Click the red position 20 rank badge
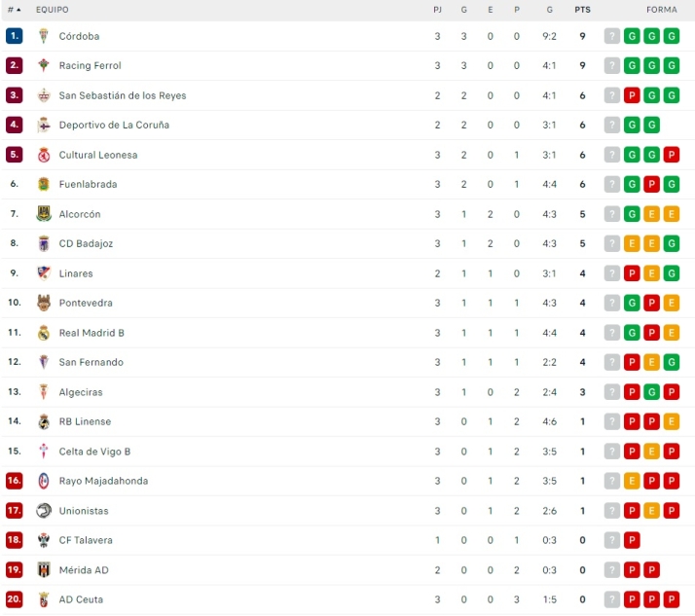The width and height of the screenshot is (695, 616). point(14,599)
